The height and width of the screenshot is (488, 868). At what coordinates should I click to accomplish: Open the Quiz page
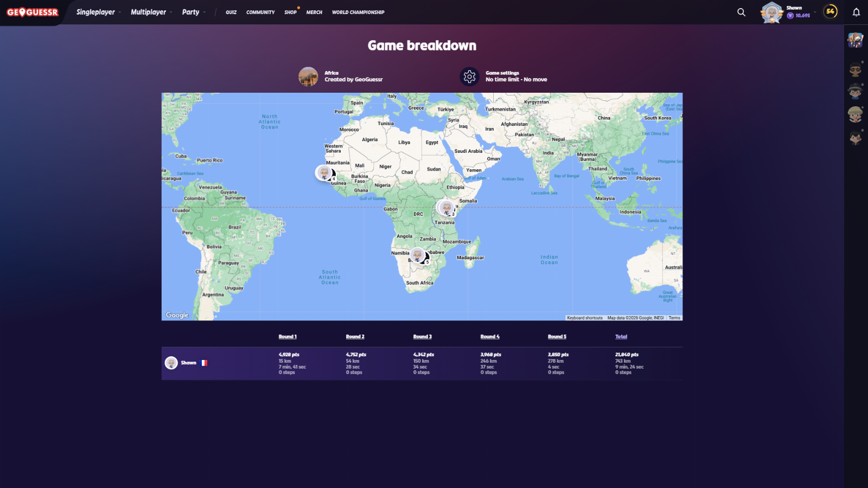pos(231,12)
